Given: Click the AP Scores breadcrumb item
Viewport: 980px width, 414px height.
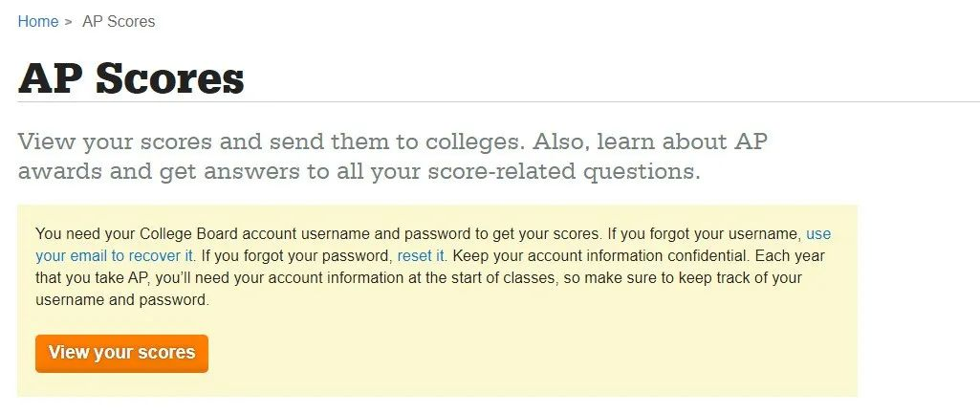Looking at the screenshot, I should coord(119,21).
